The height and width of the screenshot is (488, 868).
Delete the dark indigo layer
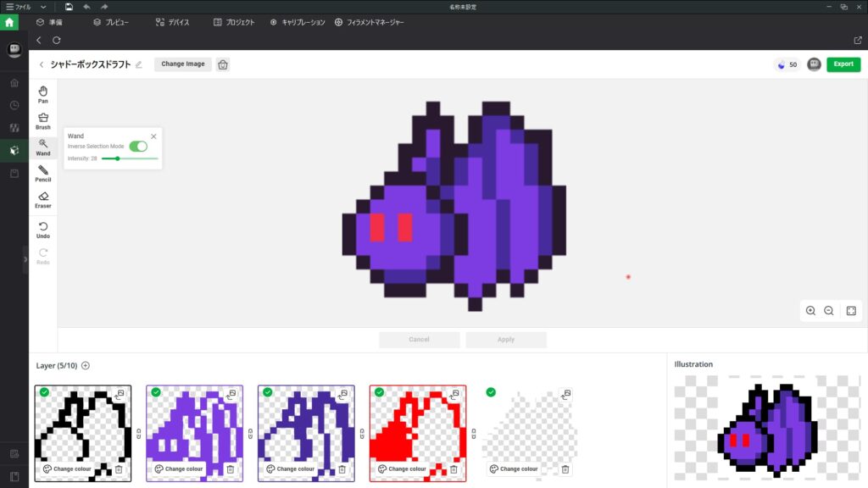[x=342, y=469]
